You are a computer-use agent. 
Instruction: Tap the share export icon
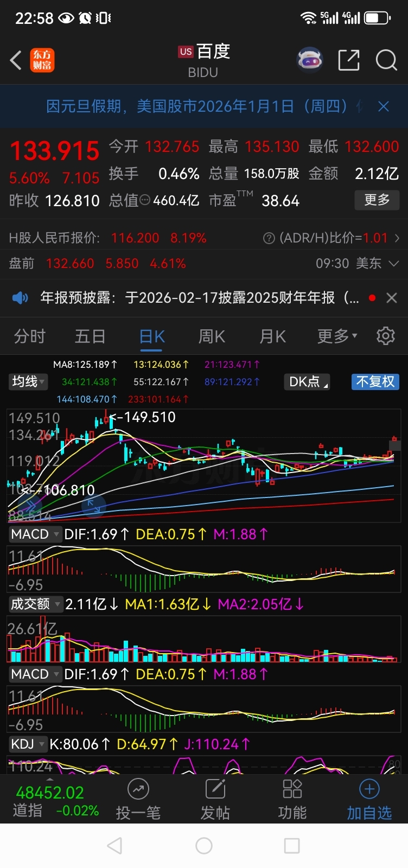click(x=348, y=60)
